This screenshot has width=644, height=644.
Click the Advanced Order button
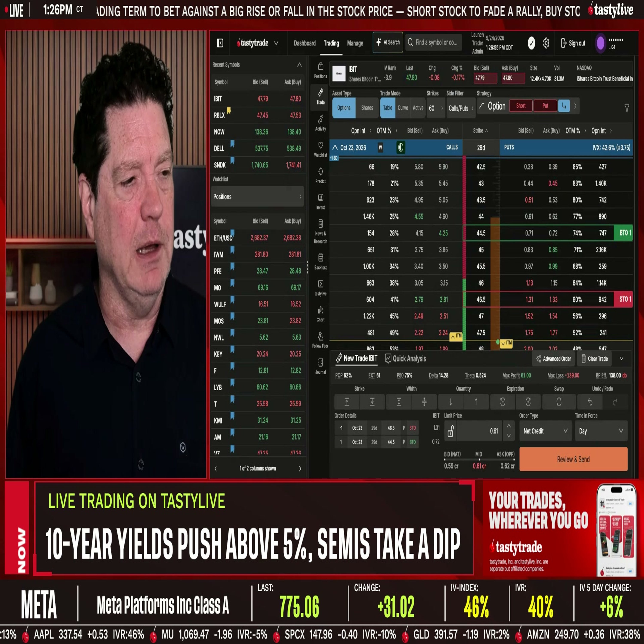554,359
